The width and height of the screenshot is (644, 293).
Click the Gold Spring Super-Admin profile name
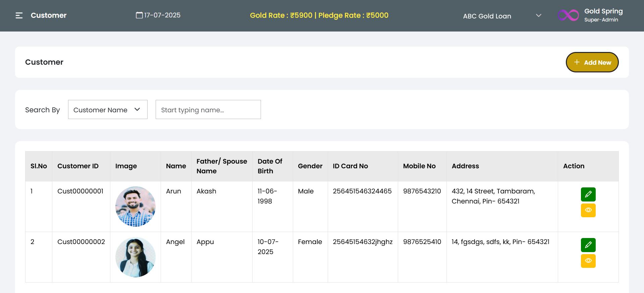coord(603,15)
